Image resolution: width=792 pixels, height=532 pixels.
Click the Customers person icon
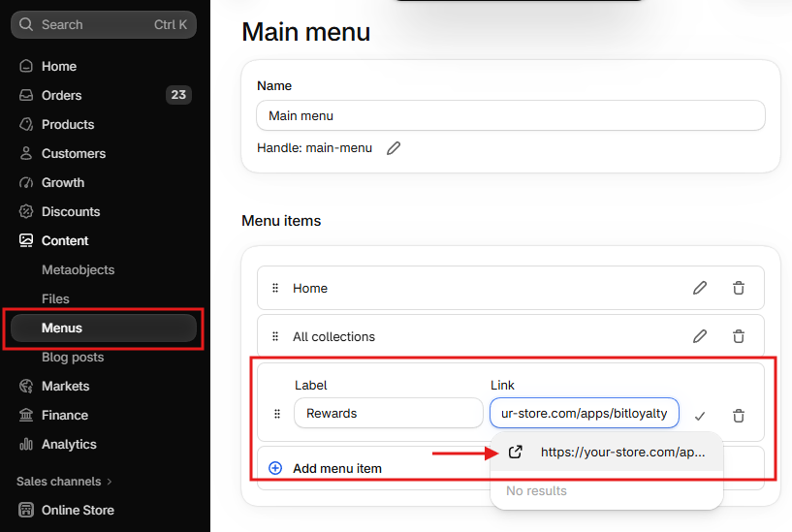click(26, 153)
